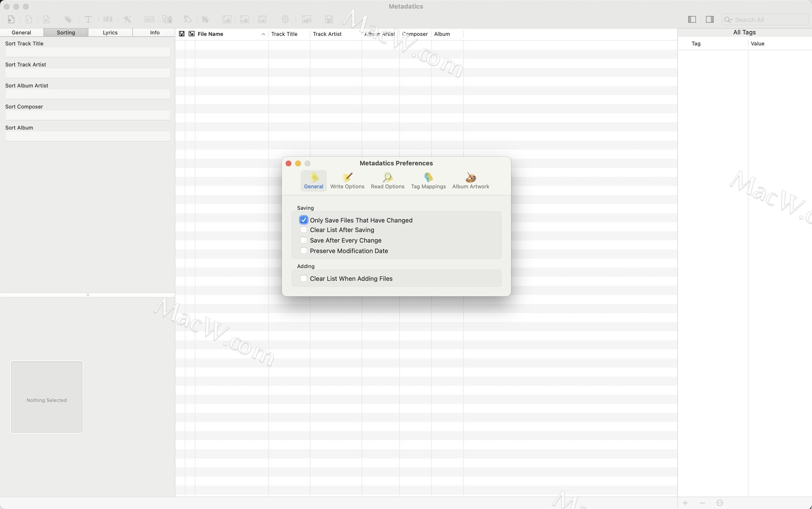Enable Preserve Modification Date checkbox

[304, 251]
